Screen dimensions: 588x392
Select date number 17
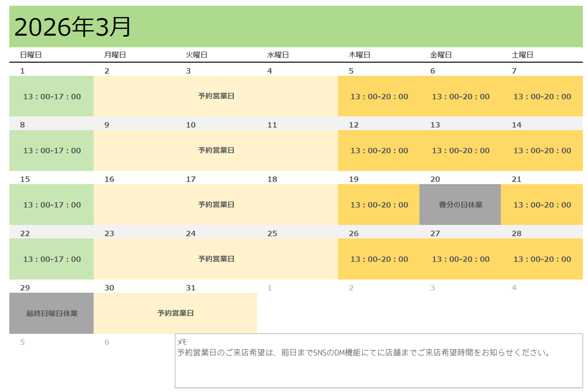(191, 180)
